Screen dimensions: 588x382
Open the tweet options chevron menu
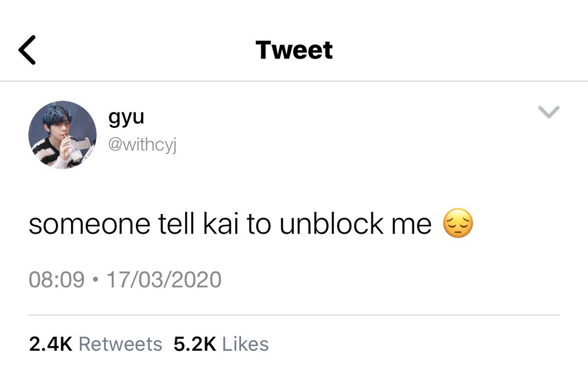(549, 113)
